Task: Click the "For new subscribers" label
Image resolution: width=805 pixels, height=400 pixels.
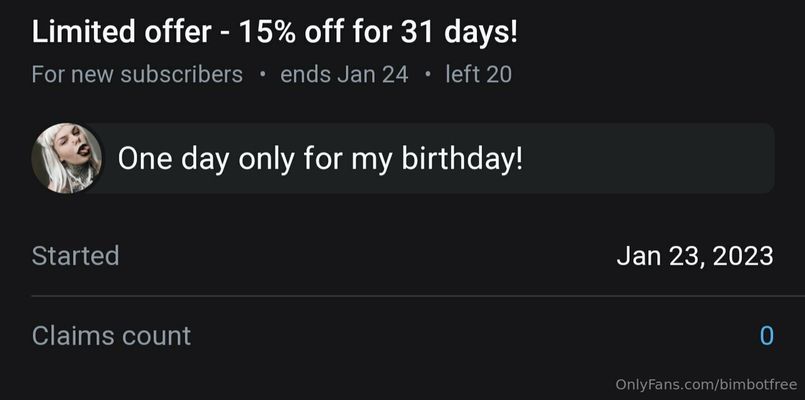Action: pyautogui.click(x=137, y=75)
